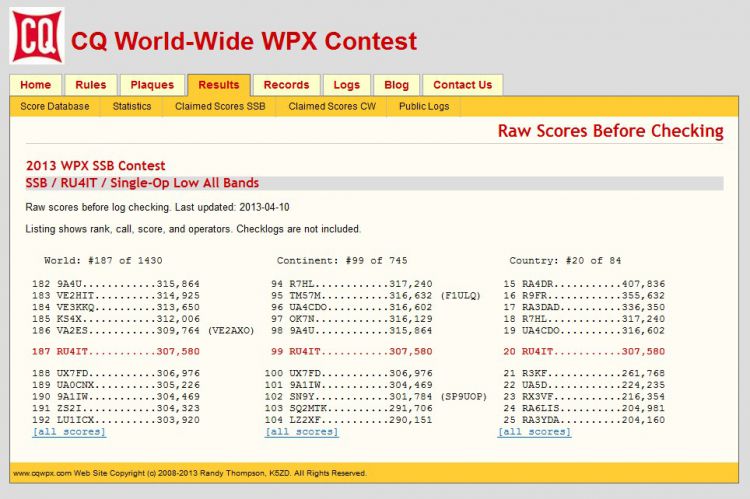Open Claimed Scores SSB page
The width and height of the screenshot is (750, 499).
pyautogui.click(x=220, y=107)
